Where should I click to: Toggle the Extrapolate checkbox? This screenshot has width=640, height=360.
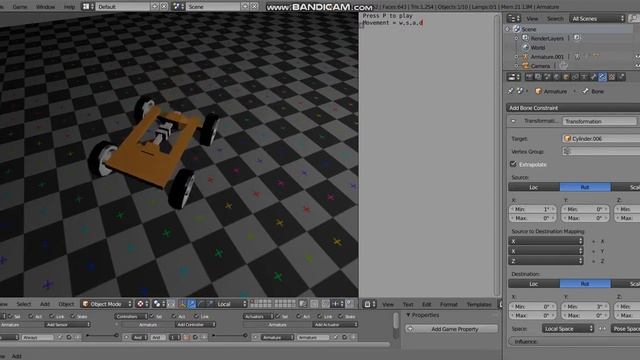point(513,164)
